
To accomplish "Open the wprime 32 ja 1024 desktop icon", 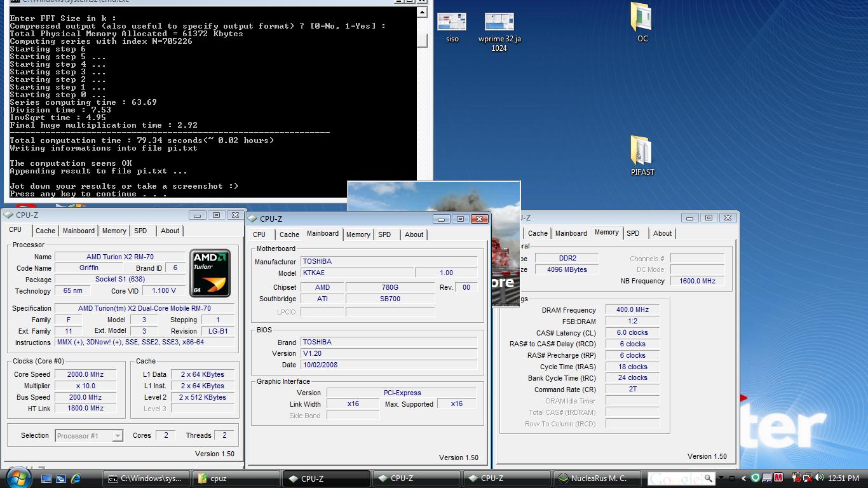I will [499, 32].
